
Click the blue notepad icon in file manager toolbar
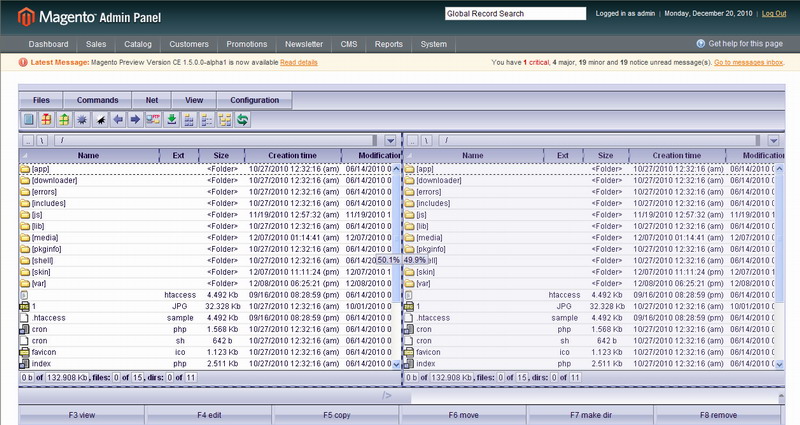(x=29, y=120)
